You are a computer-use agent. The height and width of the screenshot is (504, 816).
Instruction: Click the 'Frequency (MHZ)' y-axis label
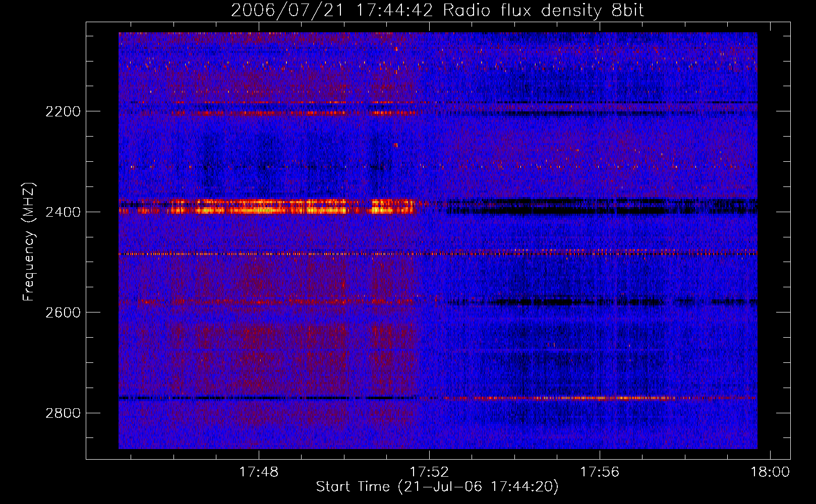(x=29, y=242)
